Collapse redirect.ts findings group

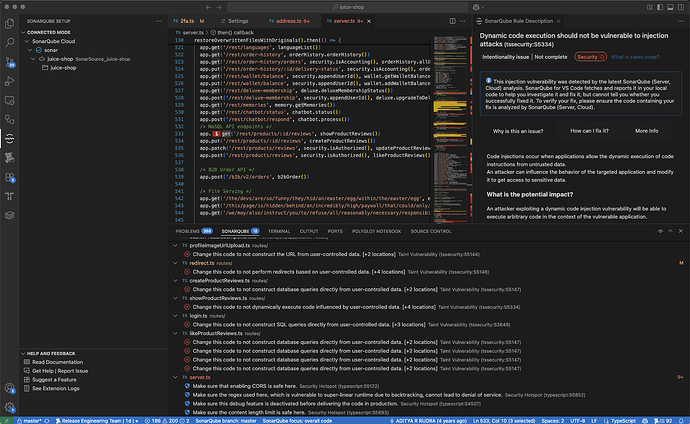(x=175, y=263)
